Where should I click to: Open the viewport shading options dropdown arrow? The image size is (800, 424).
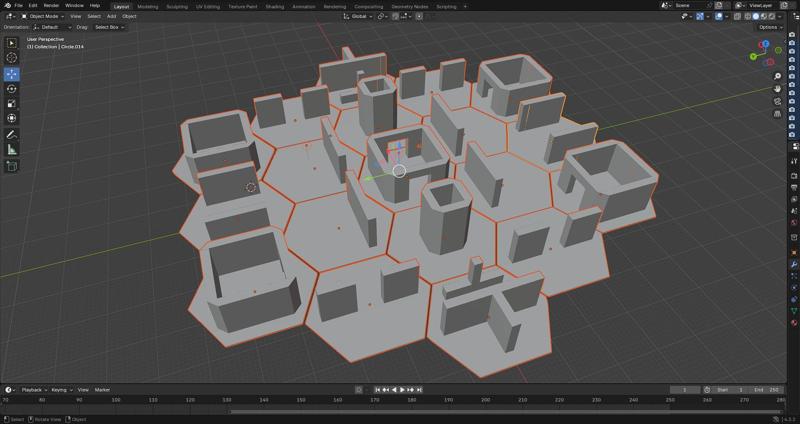click(779, 16)
